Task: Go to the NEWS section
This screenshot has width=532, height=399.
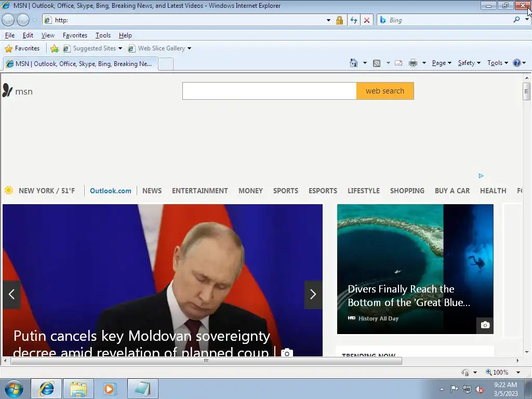Action: 152,191
